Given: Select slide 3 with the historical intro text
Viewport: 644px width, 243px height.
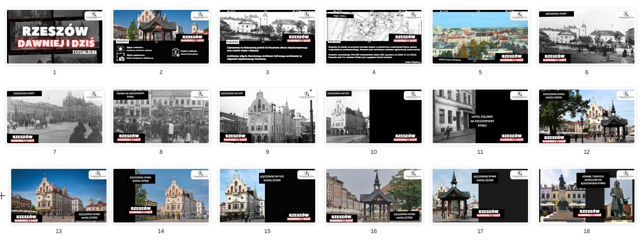Looking at the screenshot, I should click(267, 37).
